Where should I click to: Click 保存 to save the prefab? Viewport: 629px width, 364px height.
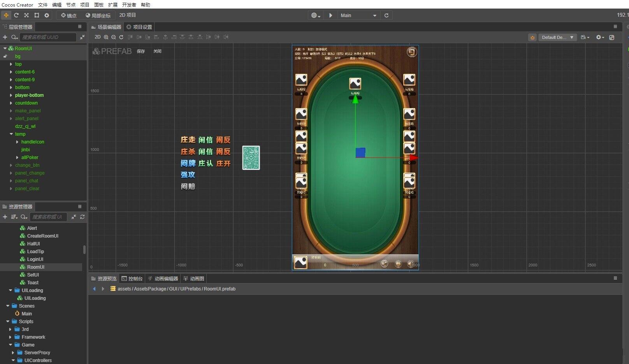tap(141, 51)
